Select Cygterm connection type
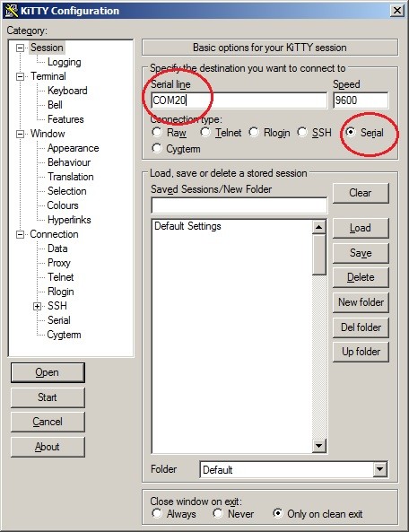The height and width of the screenshot is (532, 409). 177,149
